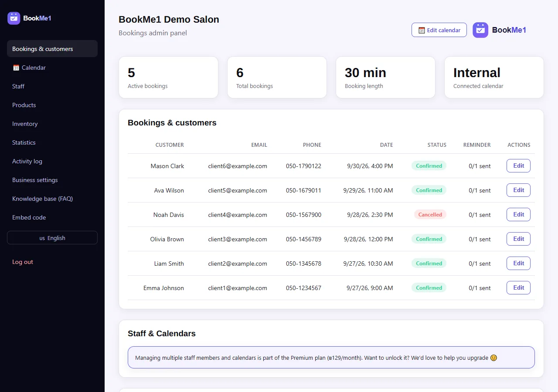This screenshot has height=392, width=558.
Task: Click phone number 050-1790122
Action: (x=303, y=166)
